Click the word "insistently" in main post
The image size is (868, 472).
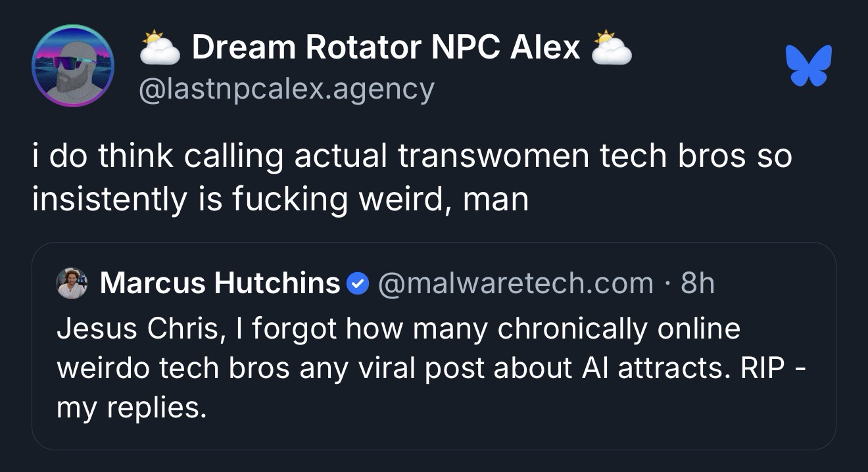point(109,199)
